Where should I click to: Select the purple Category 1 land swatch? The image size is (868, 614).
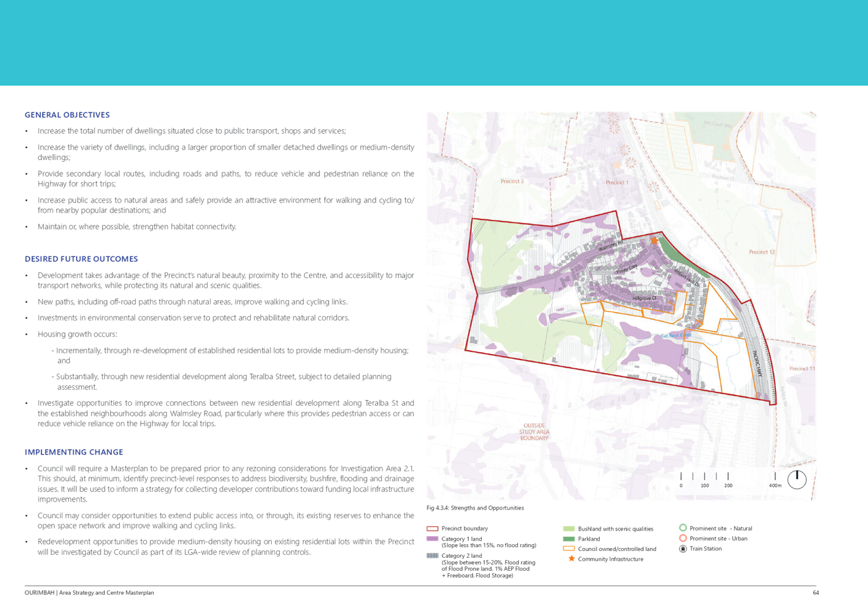[432, 539]
